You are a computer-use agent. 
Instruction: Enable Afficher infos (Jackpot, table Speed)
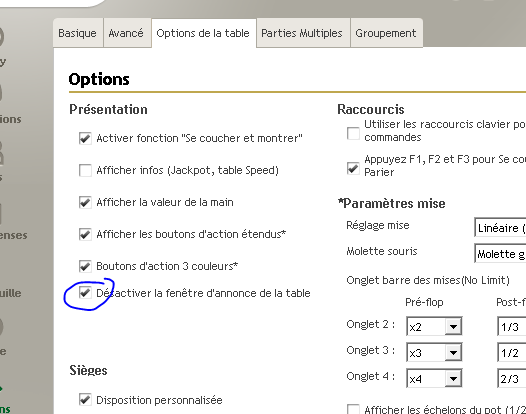(x=85, y=170)
